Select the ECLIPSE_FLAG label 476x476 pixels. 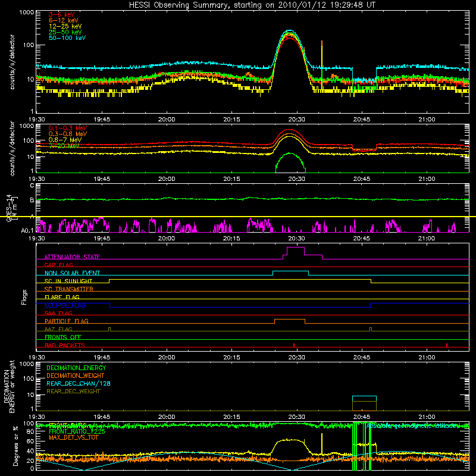(x=65, y=305)
